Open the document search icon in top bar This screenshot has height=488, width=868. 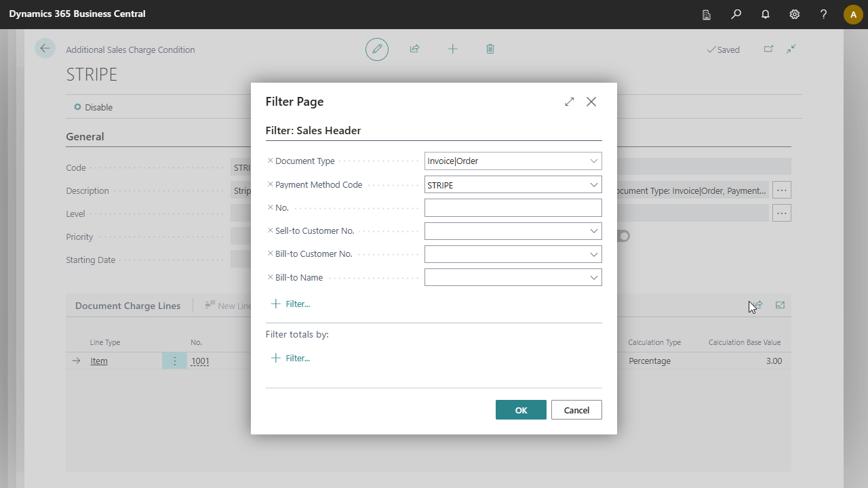(x=707, y=14)
